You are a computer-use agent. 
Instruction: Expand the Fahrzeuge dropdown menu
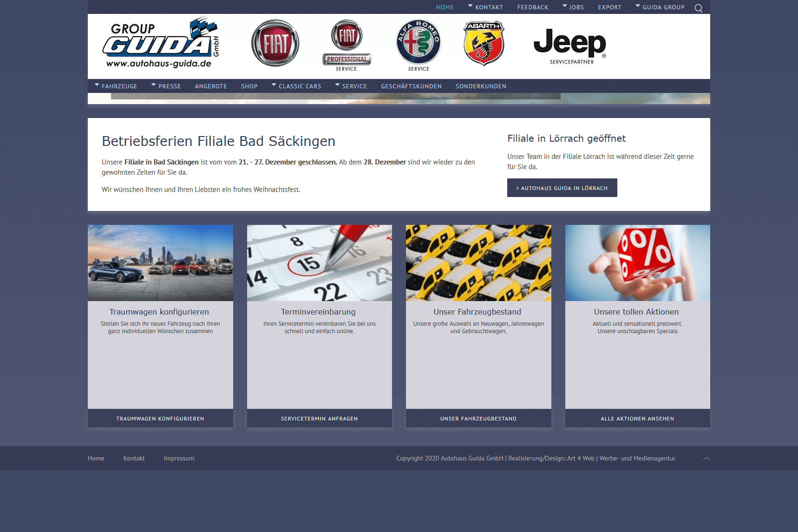click(116, 86)
